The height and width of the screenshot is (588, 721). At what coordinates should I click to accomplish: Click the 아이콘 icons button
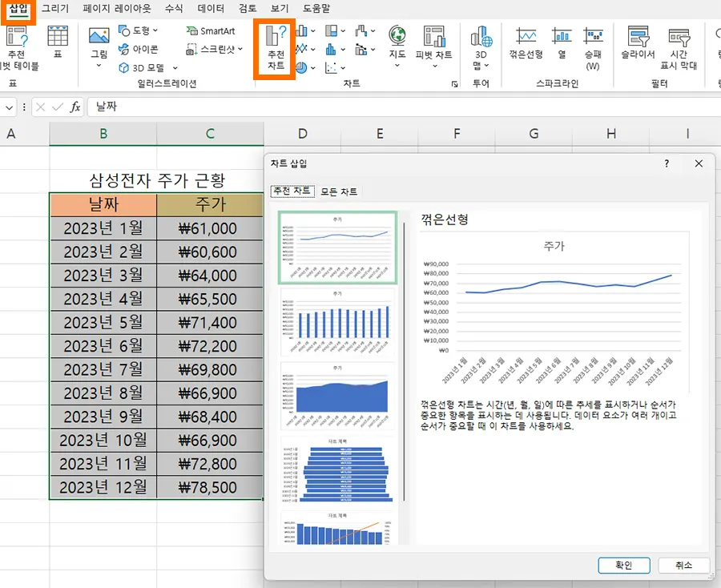(x=138, y=49)
